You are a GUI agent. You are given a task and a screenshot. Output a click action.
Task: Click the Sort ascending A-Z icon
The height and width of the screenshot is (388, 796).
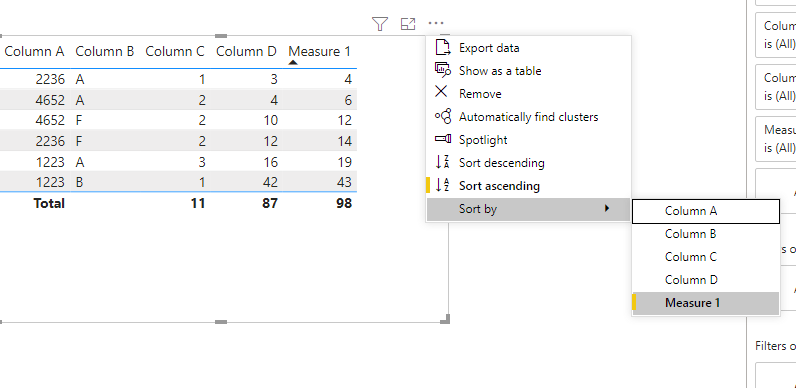pos(443,185)
